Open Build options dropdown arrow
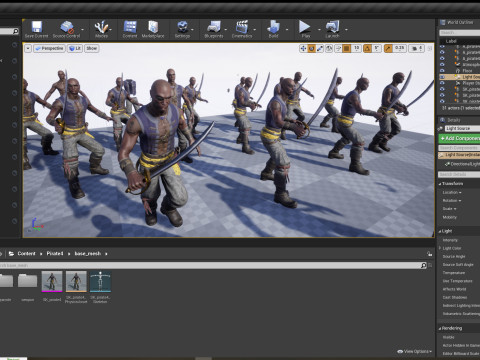The image size is (480, 360). pyautogui.click(x=287, y=29)
